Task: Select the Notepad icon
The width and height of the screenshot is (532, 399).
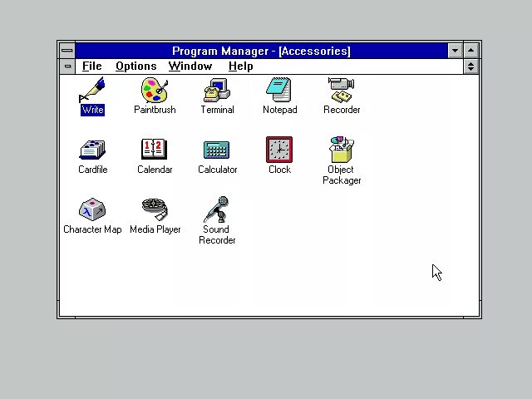Action: tap(279, 90)
